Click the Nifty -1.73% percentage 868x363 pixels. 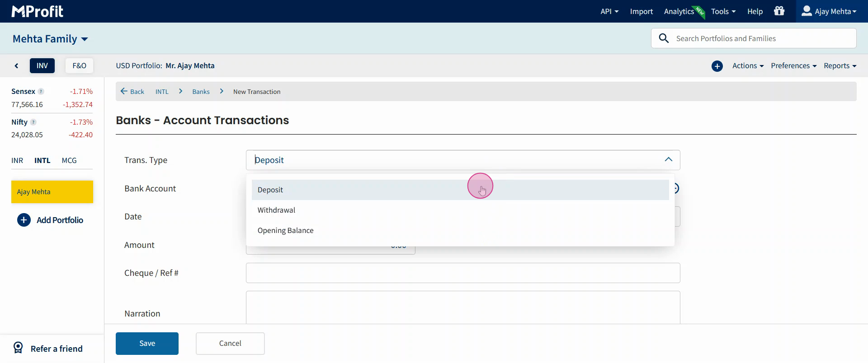click(x=81, y=122)
